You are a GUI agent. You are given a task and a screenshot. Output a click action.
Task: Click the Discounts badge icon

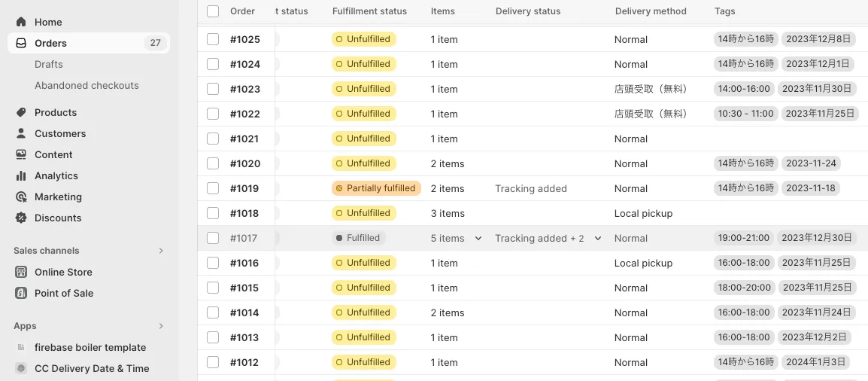coord(21,218)
